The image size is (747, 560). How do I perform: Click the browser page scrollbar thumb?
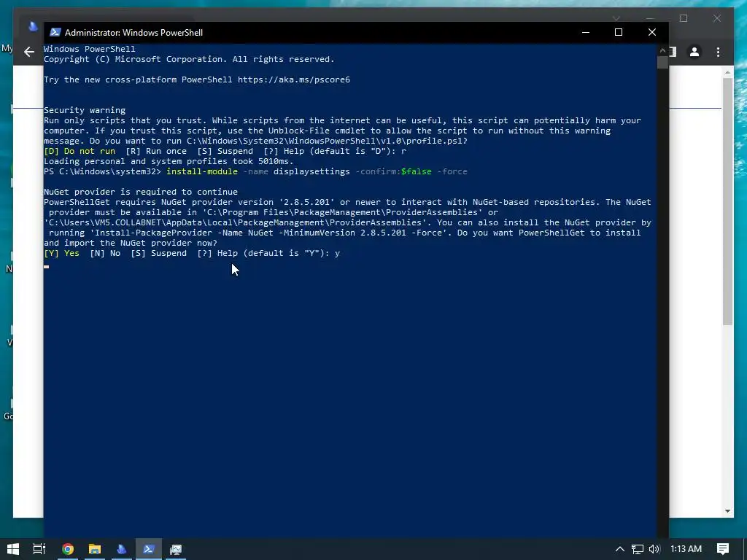[x=727, y=202]
